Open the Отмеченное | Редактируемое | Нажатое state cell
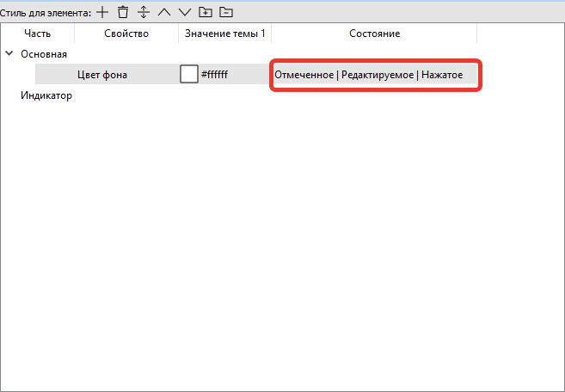565x392 pixels. pyautogui.click(x=374, y=75)
